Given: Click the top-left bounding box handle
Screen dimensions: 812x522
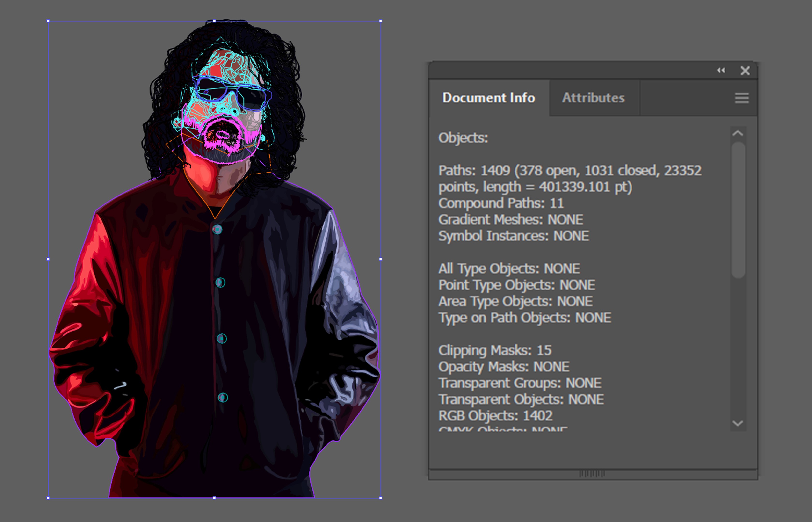Looking at the screenshot, I should [x=48, y=21].
